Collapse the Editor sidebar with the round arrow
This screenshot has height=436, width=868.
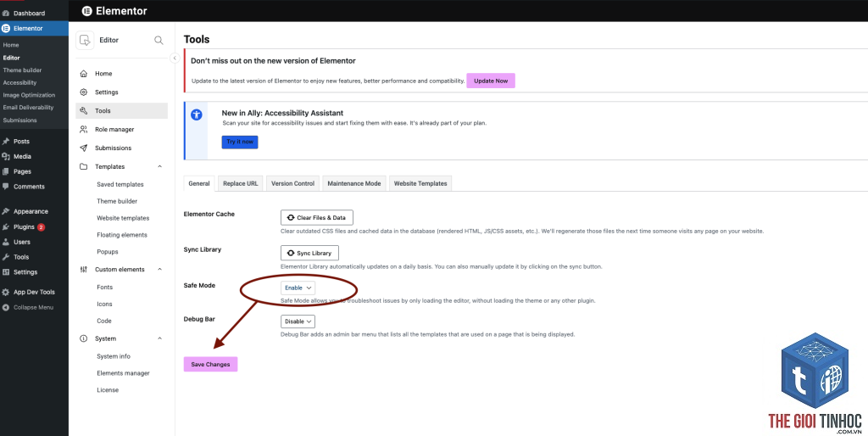point(175,59)
